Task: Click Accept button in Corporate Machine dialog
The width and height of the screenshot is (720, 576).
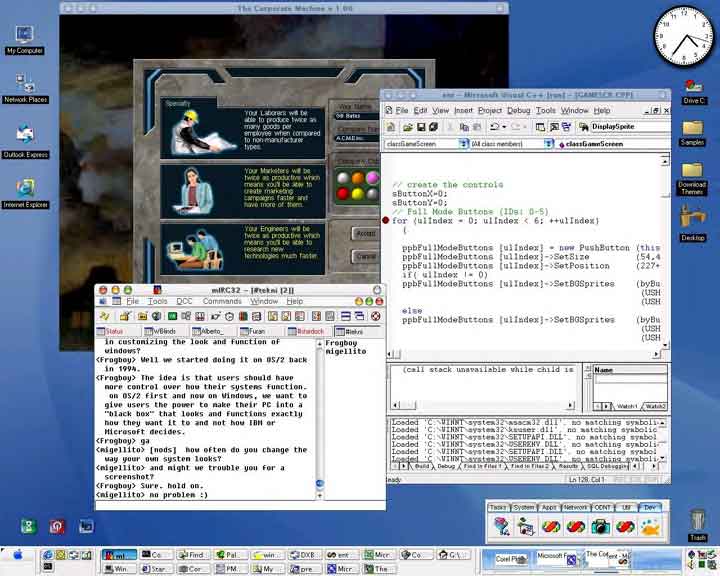Action: pos(366,233)
